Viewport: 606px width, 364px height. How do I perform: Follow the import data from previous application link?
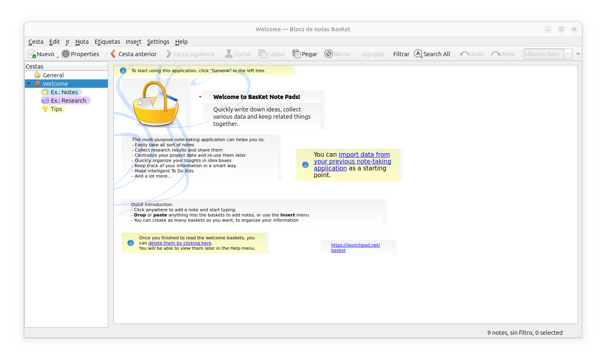[352, 161]
